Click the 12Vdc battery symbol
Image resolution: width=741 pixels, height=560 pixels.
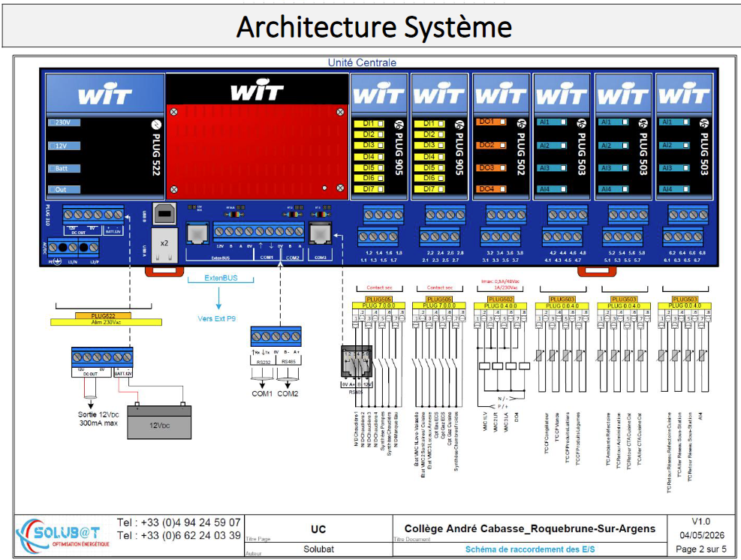click(x=159, y=422)
